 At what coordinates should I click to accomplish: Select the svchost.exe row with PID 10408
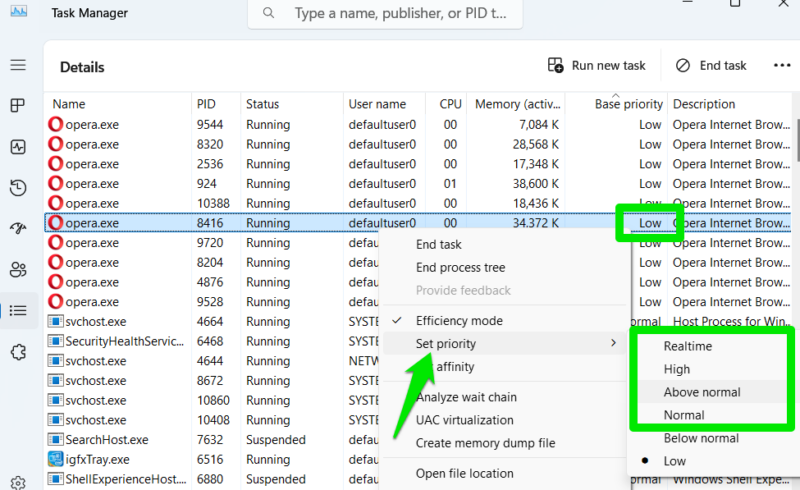point(212,420)
